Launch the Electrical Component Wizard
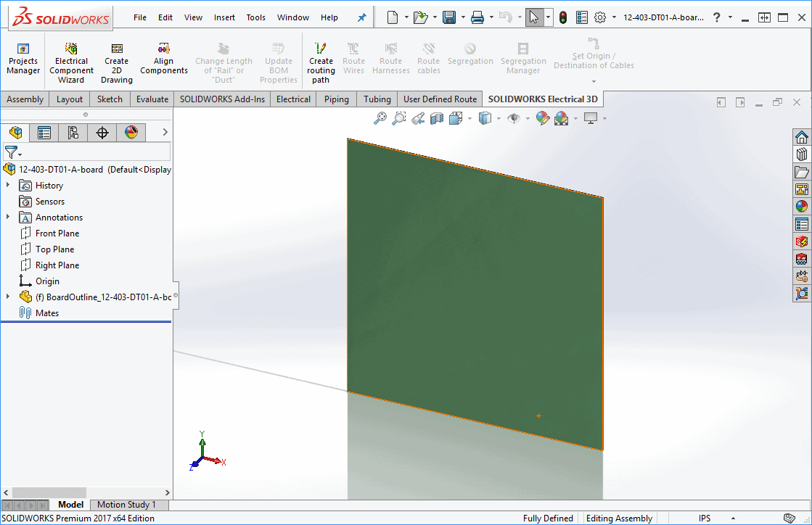Image resolution: width=812 pixels, height=525 pixels. click(x=71, y=62)
